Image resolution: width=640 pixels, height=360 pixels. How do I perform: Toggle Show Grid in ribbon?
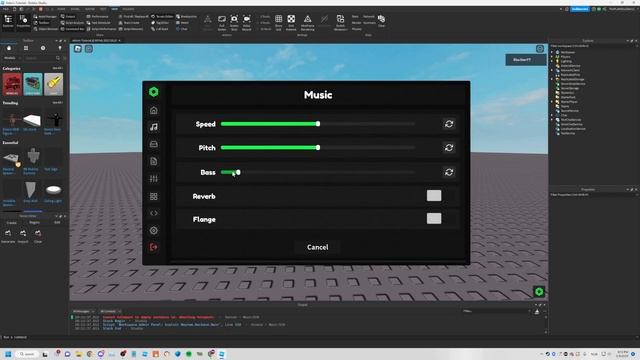[278, 23]
